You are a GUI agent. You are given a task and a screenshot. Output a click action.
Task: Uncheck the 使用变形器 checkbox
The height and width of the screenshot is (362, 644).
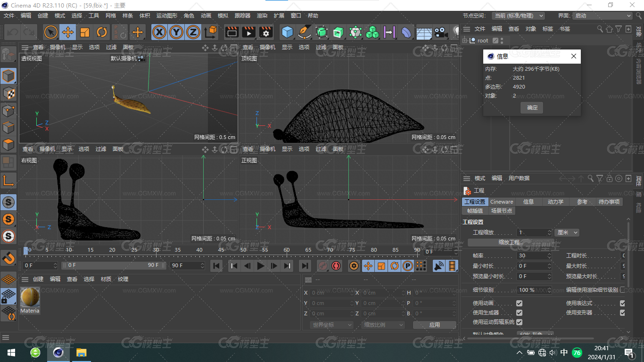[622, 313]
